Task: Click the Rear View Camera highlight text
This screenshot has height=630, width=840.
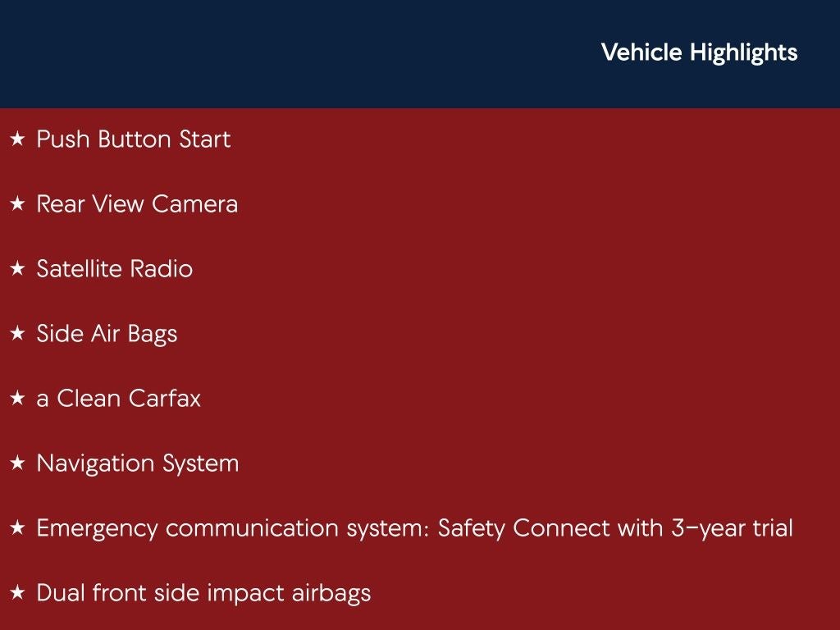Action: coord(137,204)
